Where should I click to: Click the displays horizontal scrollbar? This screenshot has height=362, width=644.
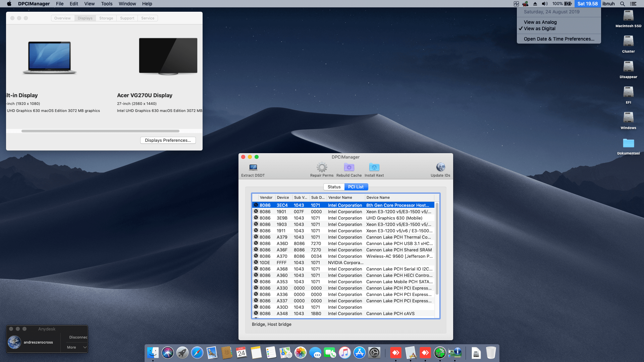tap(100, 131)
